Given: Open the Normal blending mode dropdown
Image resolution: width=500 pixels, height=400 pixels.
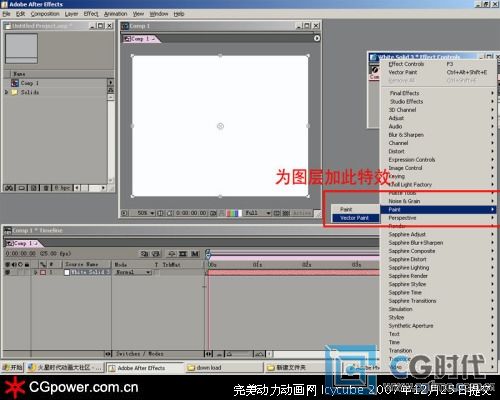Looking at the screenshot, I should point(133,272).
